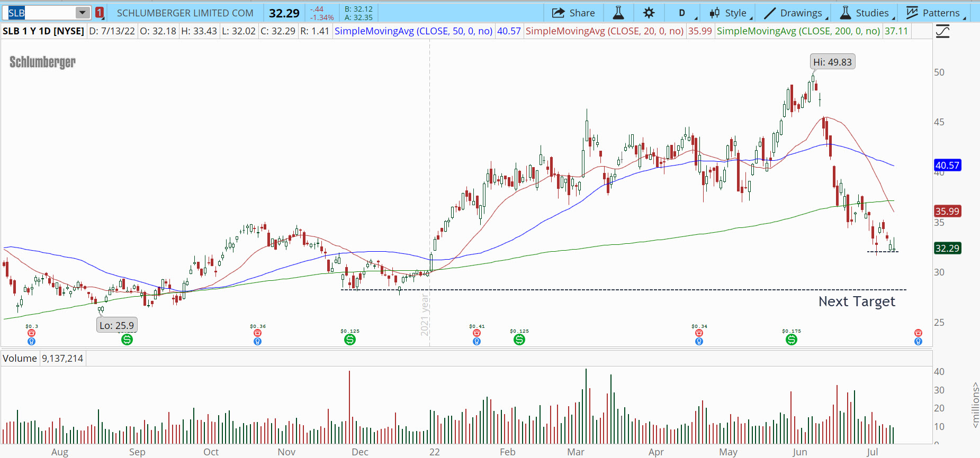Click the -1.34% change value
Image resolution: width=980 pixels, height=458 pixels.
322,17
